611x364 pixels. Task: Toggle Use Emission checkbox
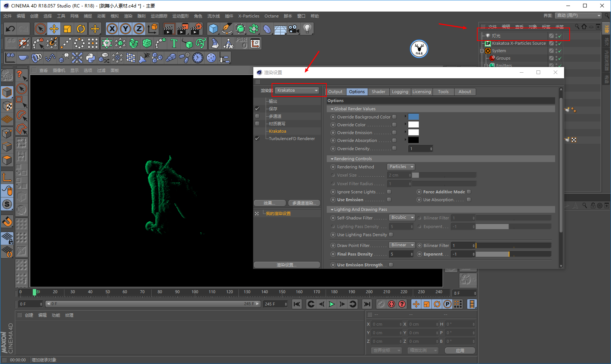click(389, 199)
